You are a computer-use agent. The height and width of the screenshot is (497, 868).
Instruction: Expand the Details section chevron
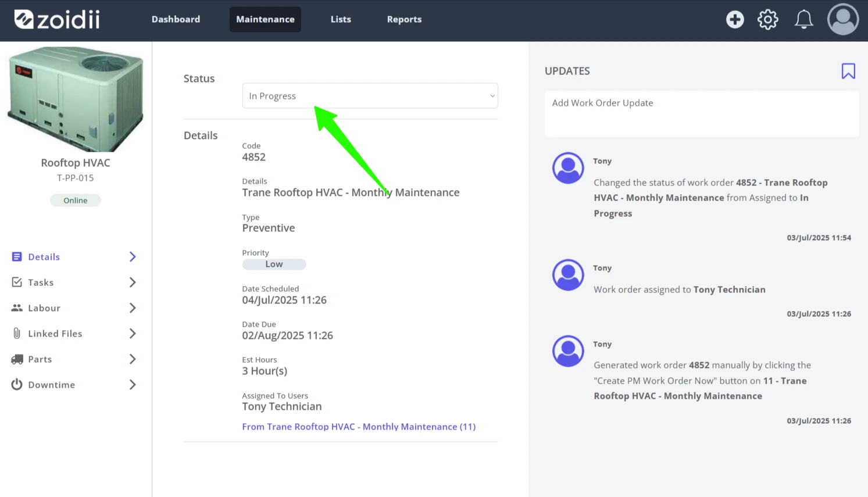(133, 257)
